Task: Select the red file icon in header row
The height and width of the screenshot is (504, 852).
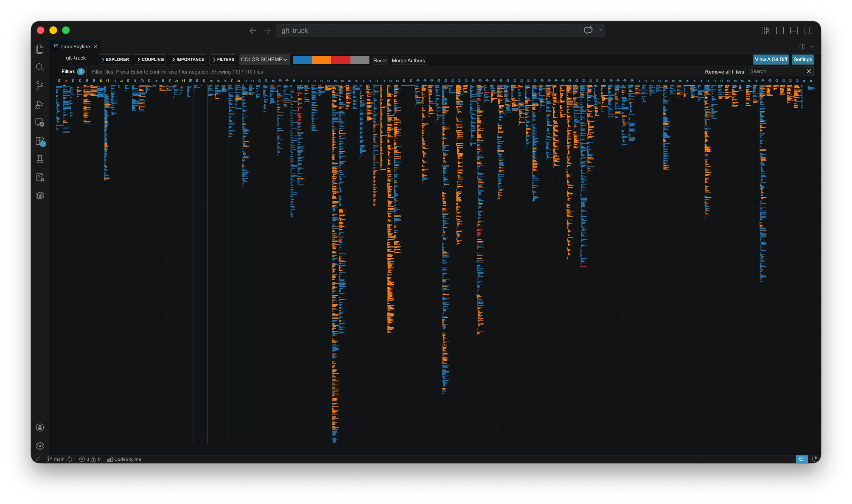Action: point(66,81)
